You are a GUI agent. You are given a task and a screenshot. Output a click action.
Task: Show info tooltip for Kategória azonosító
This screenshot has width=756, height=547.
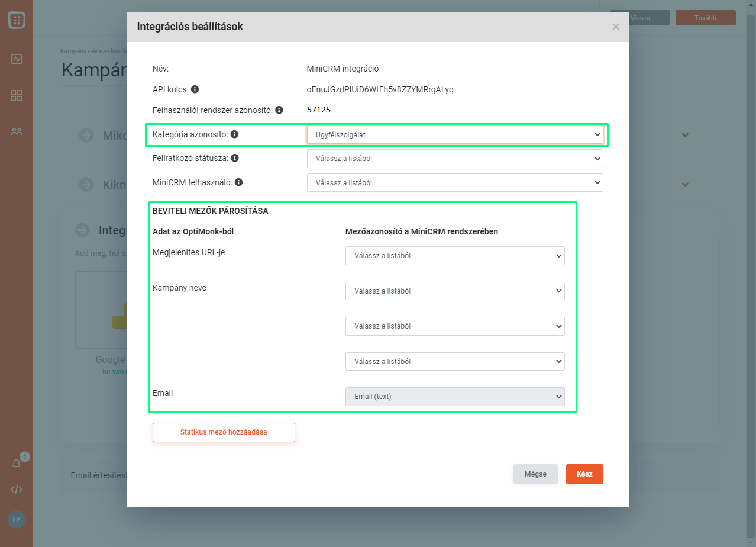[x=234, y=134]
